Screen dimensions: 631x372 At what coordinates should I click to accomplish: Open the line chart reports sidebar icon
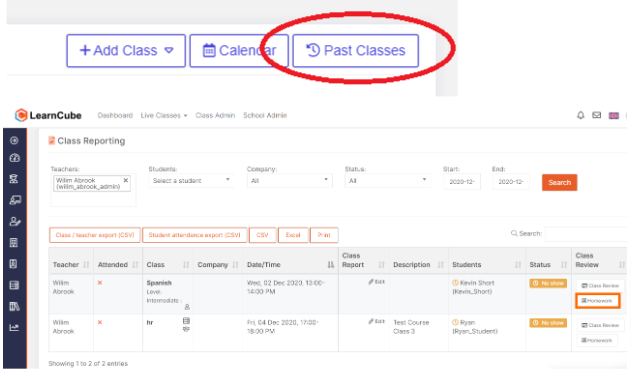click(14, 327)
